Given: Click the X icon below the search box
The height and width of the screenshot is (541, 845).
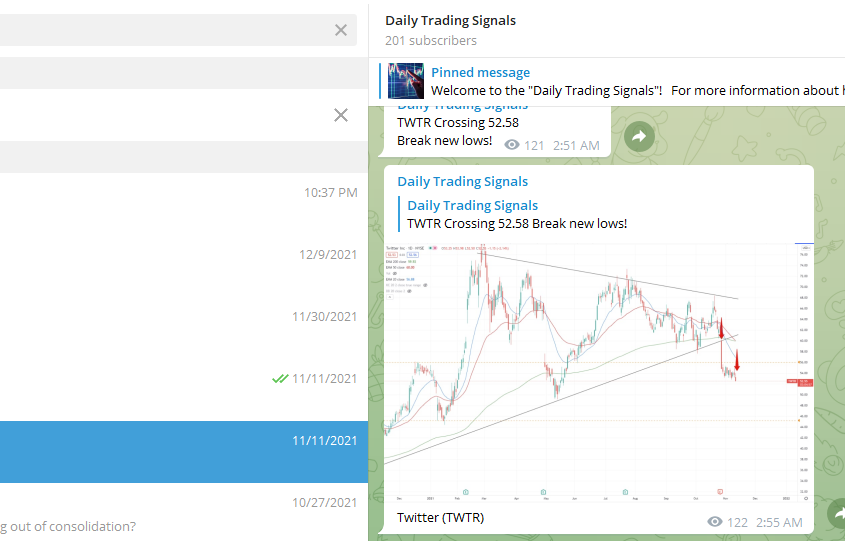Looking at the screenshot, I should click(341, 115).
